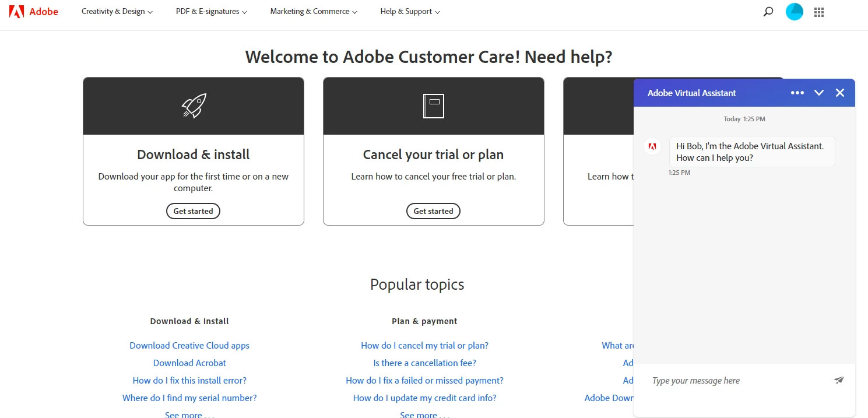
Task: Open Download Creative Cloud apps link
Action: 189,345
